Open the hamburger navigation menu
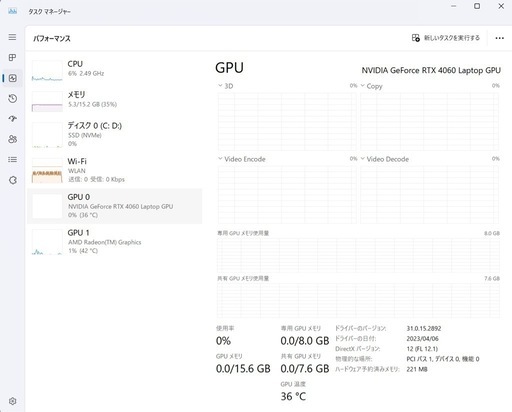 12,37
